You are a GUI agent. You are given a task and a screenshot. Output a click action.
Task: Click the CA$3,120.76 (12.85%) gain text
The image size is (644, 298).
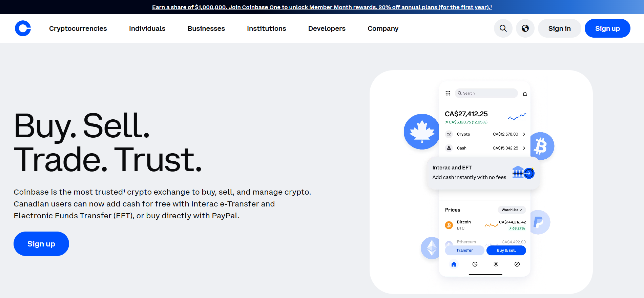pyautogui.click(x=466, y=122)
